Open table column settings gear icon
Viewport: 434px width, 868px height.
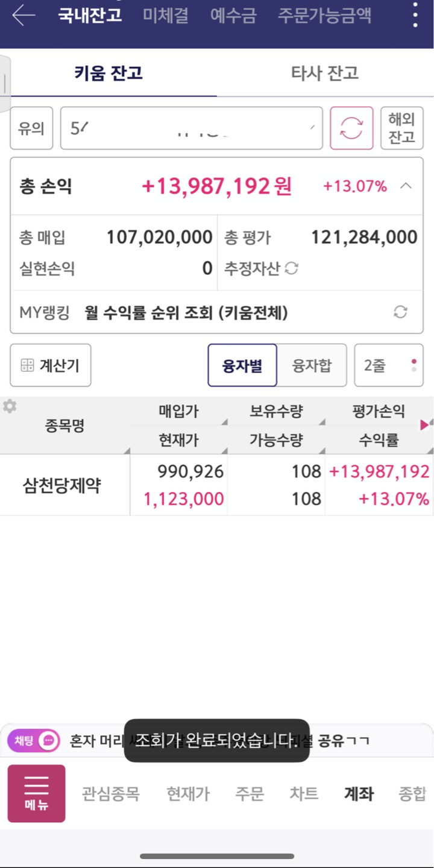point(10,407)
